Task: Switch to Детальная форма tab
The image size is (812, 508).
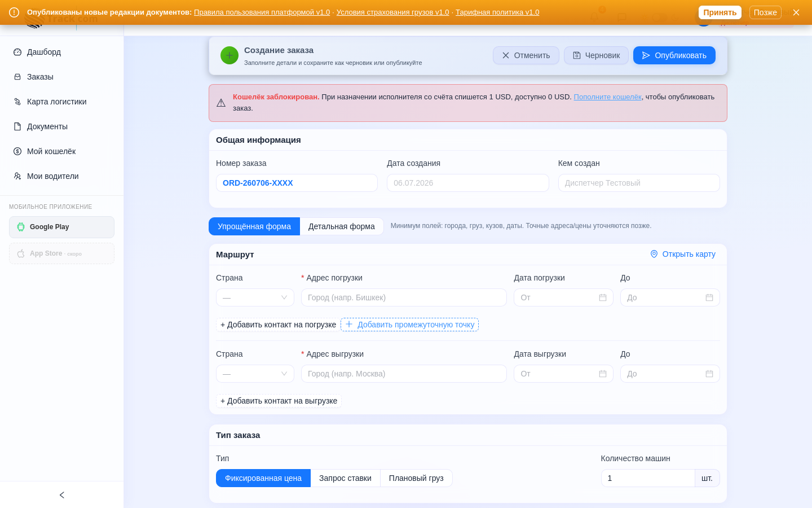Action: pos(342,226)
